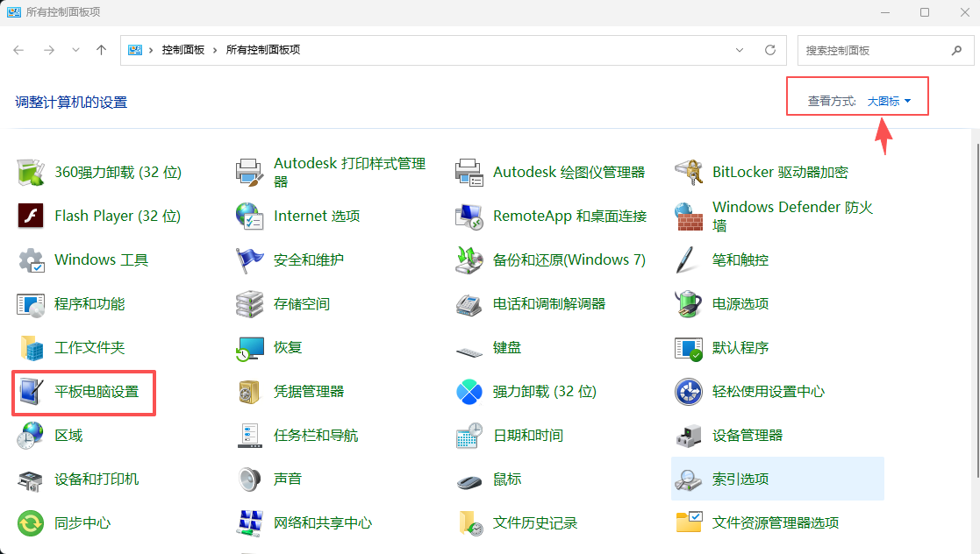
Task: Minimize the 所有控制面板项 window
Action: point(885,12)
